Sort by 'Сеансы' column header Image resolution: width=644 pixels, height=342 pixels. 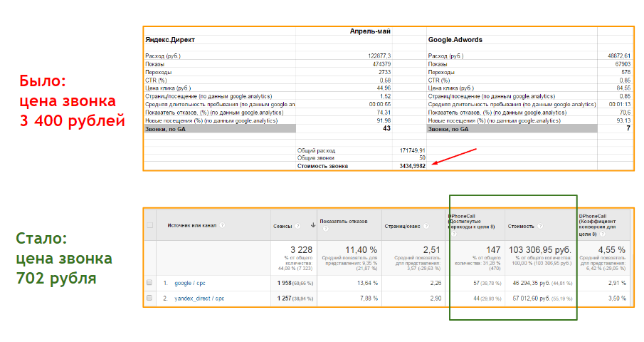point(283,226)
